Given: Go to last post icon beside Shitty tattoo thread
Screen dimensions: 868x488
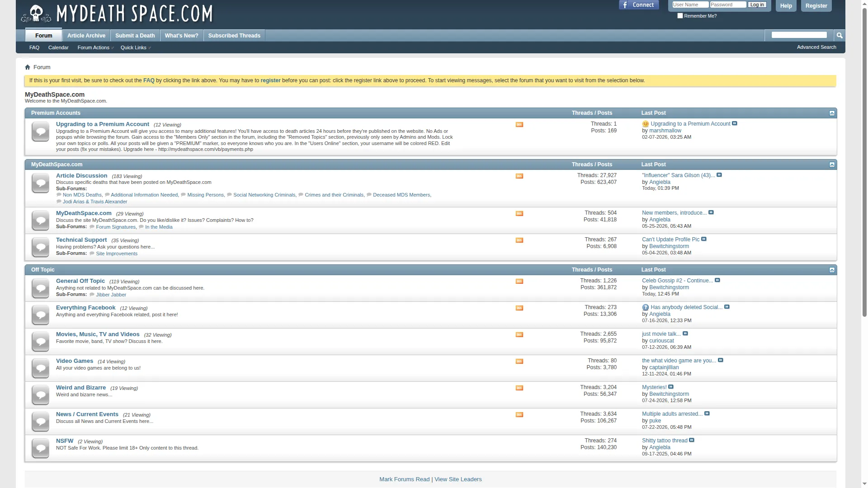Looking at the screenshot, I should click(x=692, y=440).
